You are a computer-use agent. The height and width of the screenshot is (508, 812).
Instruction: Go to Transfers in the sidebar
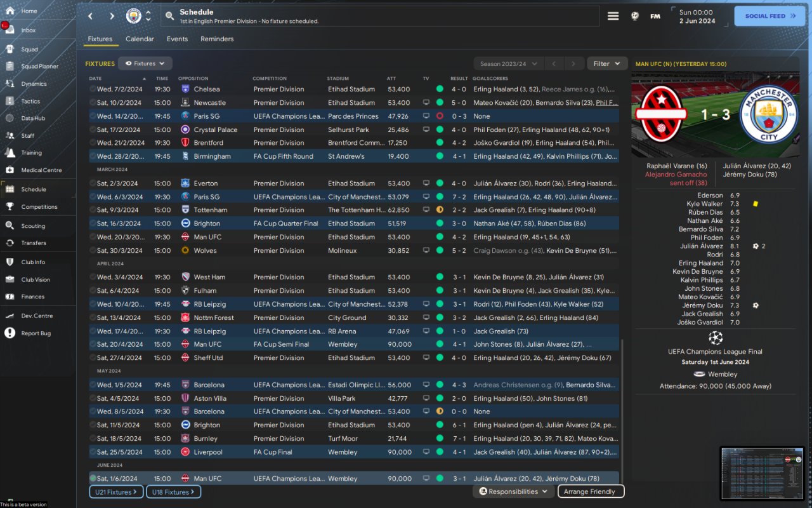point(33,243)
